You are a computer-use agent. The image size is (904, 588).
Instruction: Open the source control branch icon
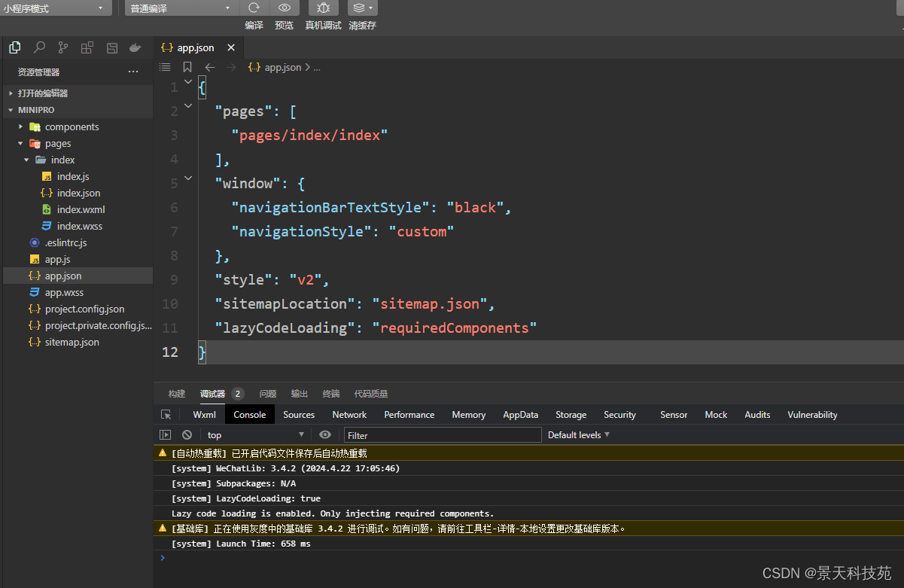click(x=63, y=47)
